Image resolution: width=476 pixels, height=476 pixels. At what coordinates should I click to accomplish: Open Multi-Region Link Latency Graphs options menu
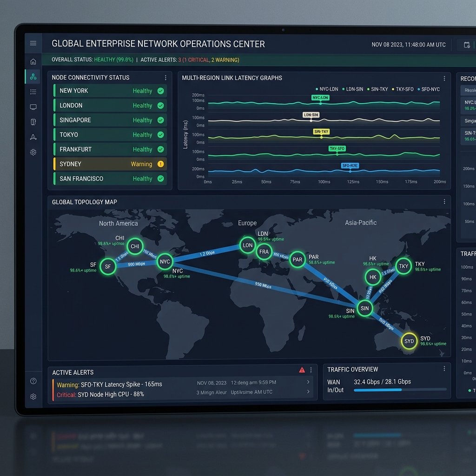tap(444, 78)
